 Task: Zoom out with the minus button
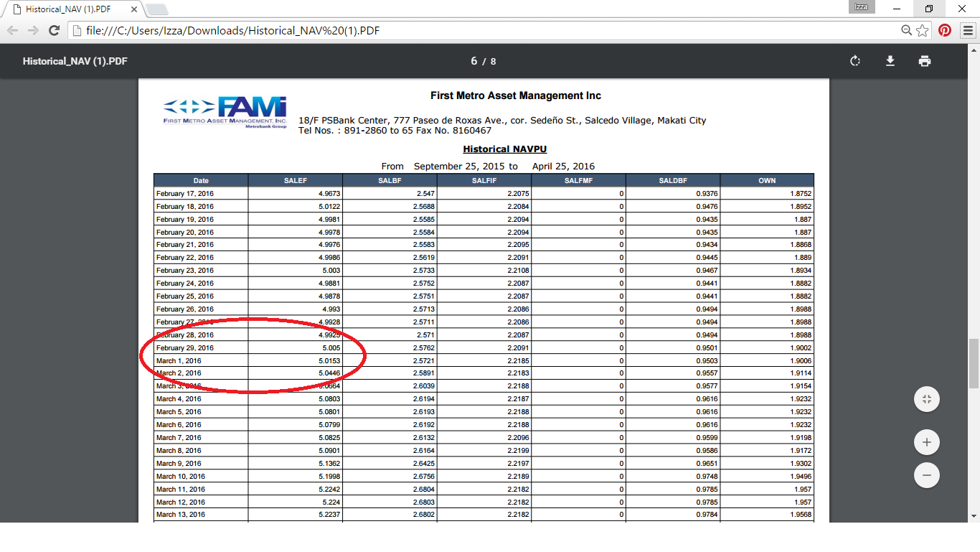point(927,475)
